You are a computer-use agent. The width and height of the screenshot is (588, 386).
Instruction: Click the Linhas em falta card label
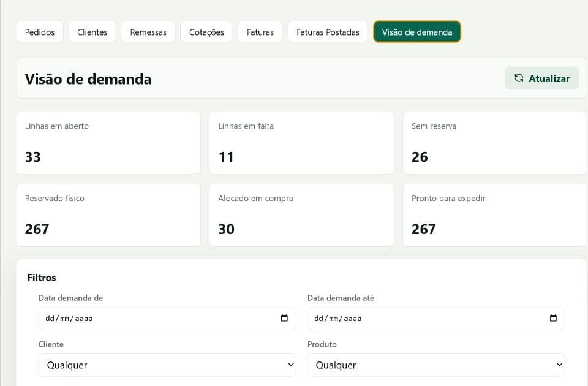click(x=246, y=126)
